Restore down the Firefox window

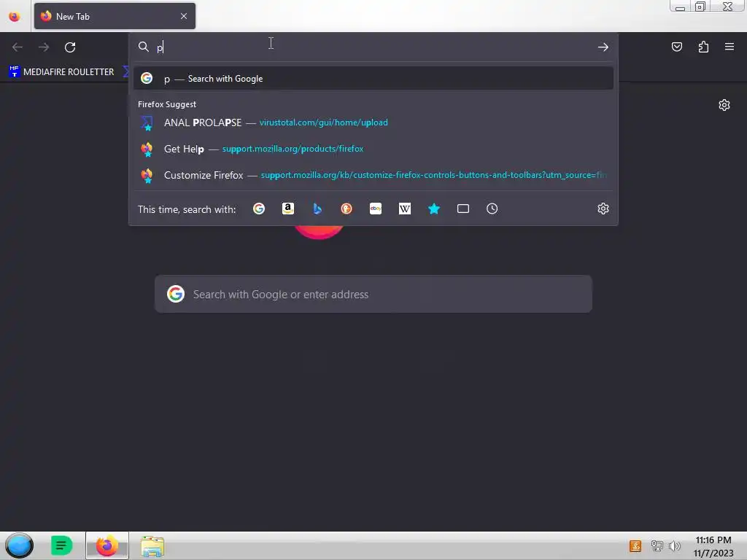700,7
